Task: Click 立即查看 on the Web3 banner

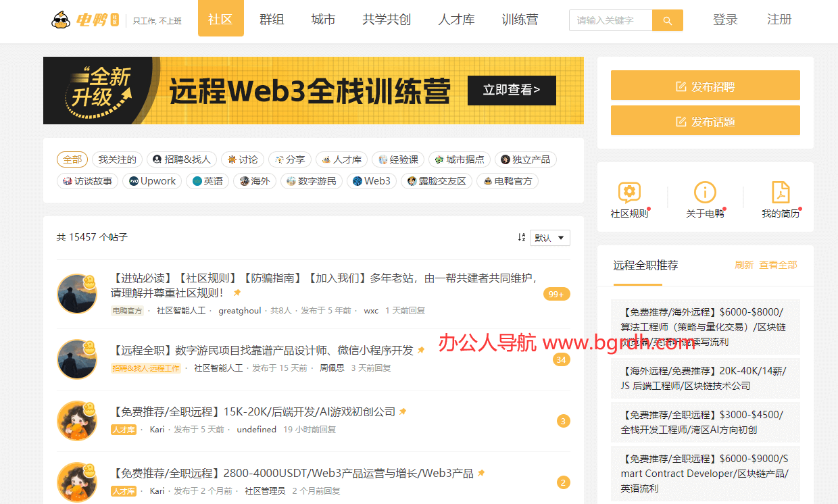Action: point(511,90)
